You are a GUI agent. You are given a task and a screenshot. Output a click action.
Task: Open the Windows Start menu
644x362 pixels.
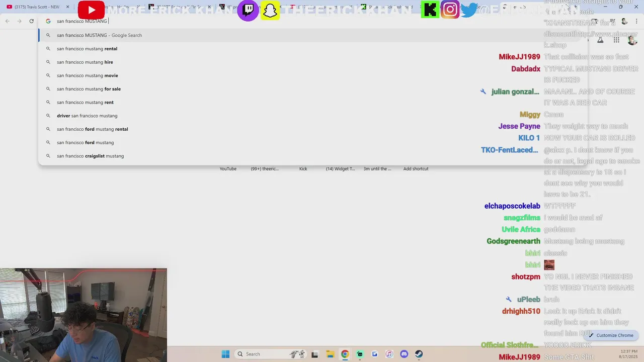[225, 354]
